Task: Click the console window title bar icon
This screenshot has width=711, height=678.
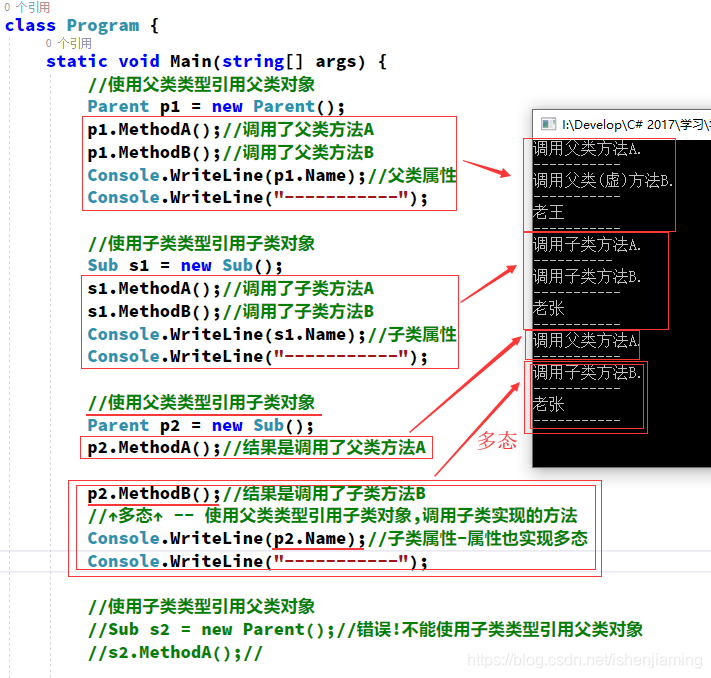Action: pos(548,124)
